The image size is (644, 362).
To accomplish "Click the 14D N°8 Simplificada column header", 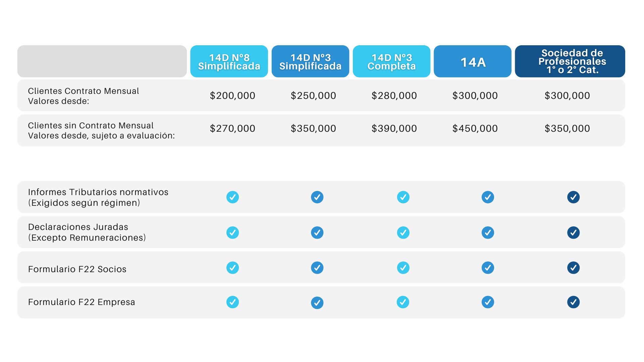I will [x=229, y=62].
